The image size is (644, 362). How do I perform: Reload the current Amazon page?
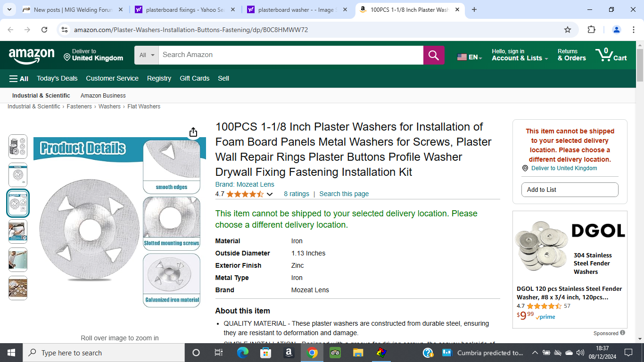(x=44, y=30)
